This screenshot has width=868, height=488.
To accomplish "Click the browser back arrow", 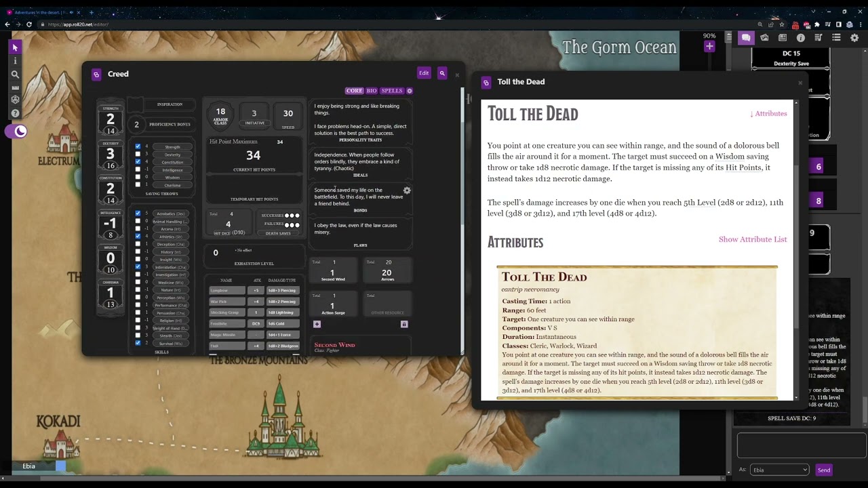I will [7, 24].
